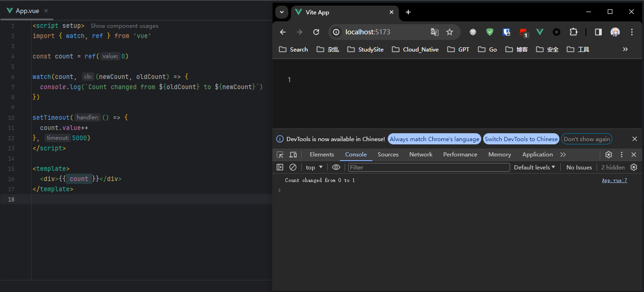The height and width of the screenshot is (292, 644).
Task: Dismiss the DevTools language infobar
Action: pos(635,139)
